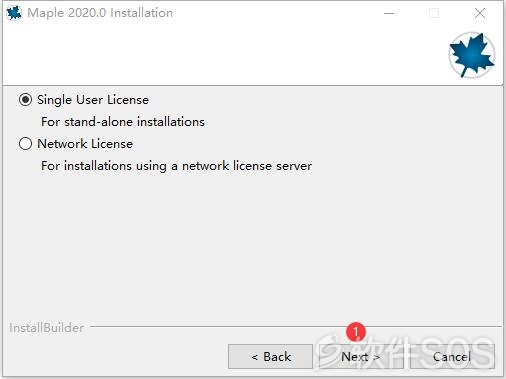Click the 'Network License' label text
This screenshot has height=379, width=506.
pos(85,144)
